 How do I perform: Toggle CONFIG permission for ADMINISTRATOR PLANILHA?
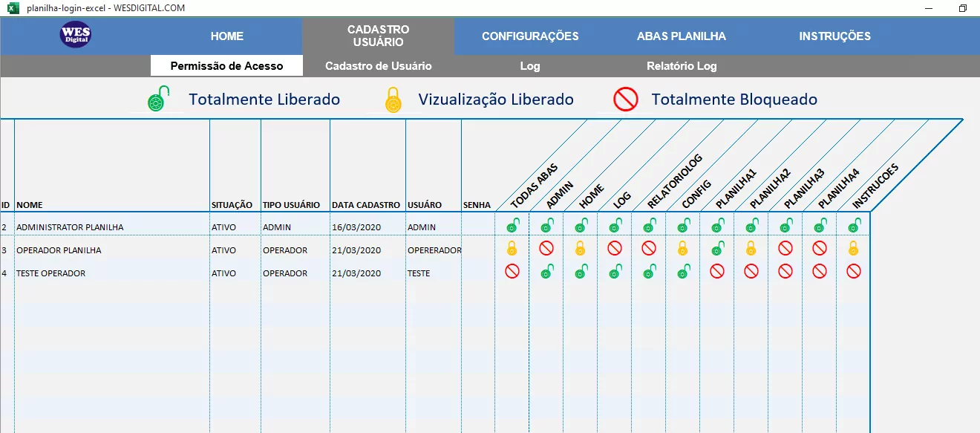point(683,224)
